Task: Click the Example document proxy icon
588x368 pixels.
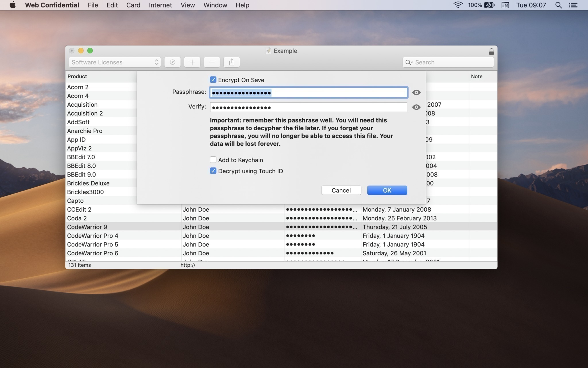Action: click(x=268, y=51)
